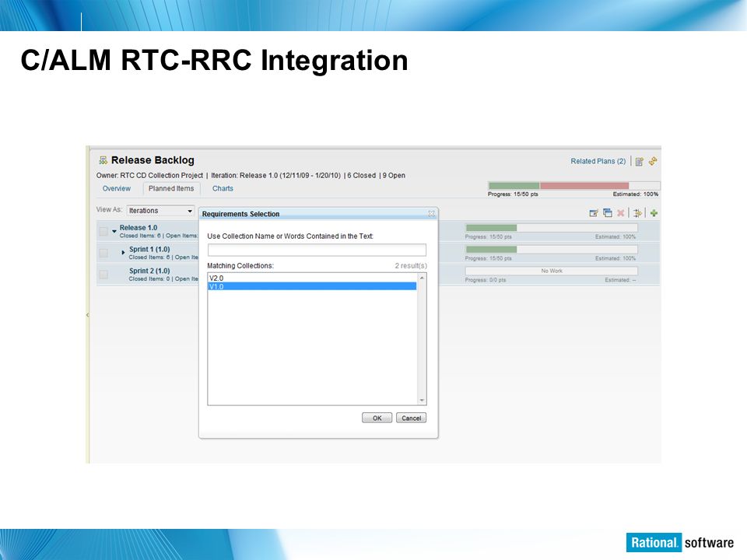Click the left sidebar collapse handle
The width and height of the screenshot is (747, 560).
[88, 315]
